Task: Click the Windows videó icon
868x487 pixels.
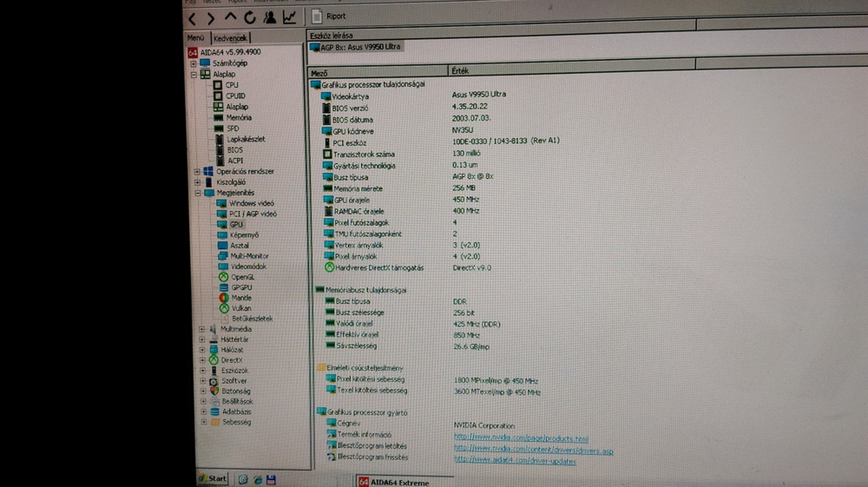Action: click(221, 203)
